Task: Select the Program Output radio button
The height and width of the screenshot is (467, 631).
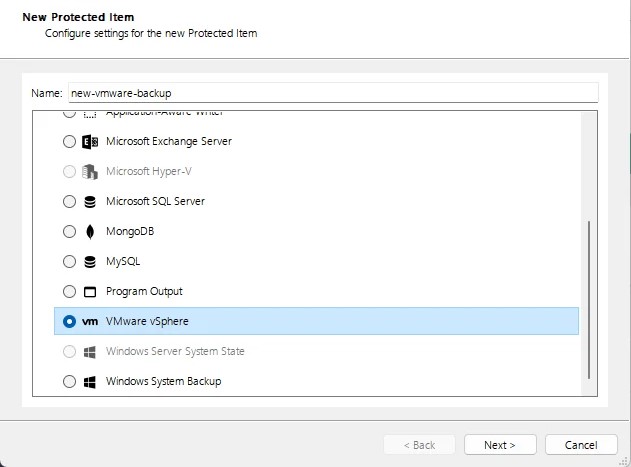Action: click(69, 291)
